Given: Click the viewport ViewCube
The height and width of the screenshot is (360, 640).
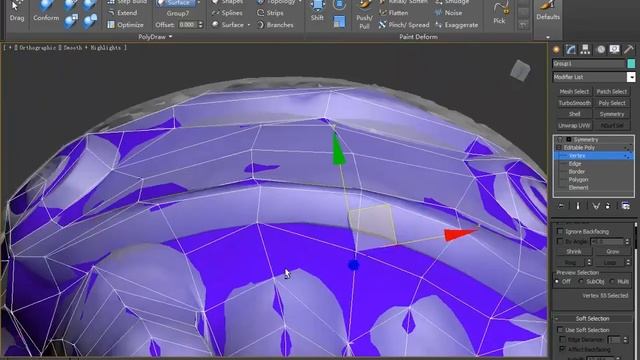Looking at the screenshot, I should (x=520, y=70).
